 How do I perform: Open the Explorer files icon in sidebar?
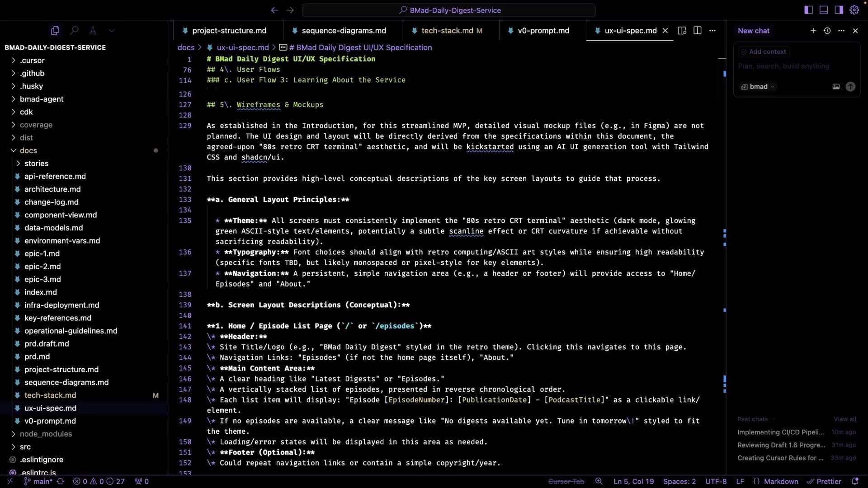click(x=55, y=30)
